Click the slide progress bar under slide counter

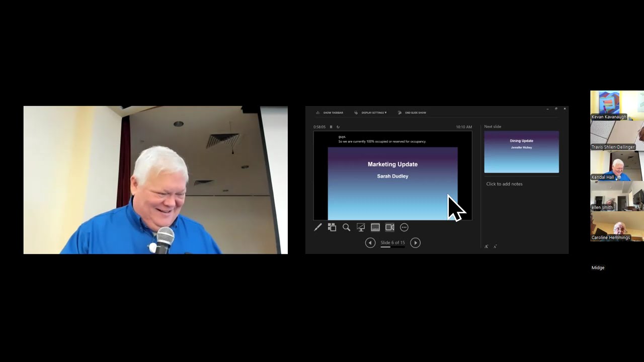pos(392,247)
